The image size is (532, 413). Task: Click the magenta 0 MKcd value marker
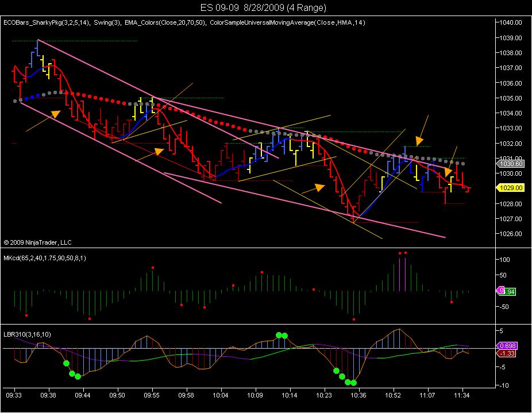pyautogui.click(x=501, y=290)
